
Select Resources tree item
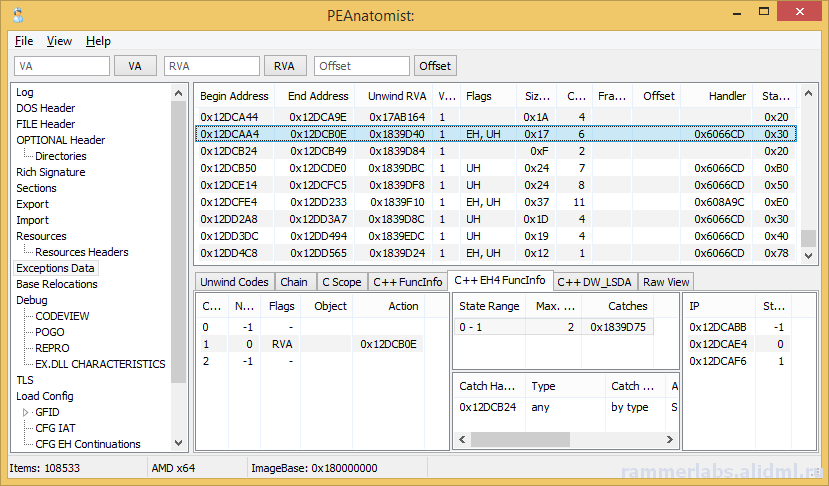pos(41,236)
